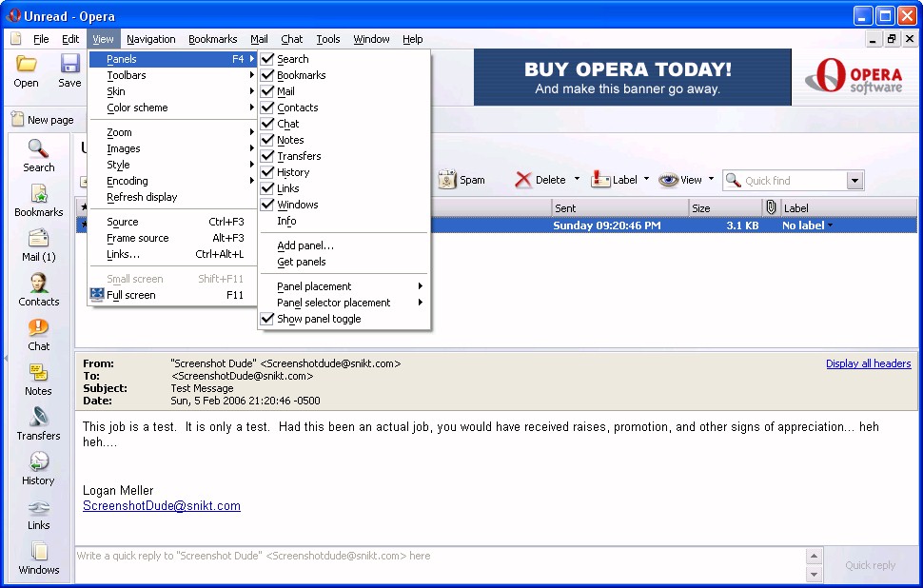Click the Open folder toolbar icon
Viewport: 923px width, 588px height.
[x=26, y=64]
